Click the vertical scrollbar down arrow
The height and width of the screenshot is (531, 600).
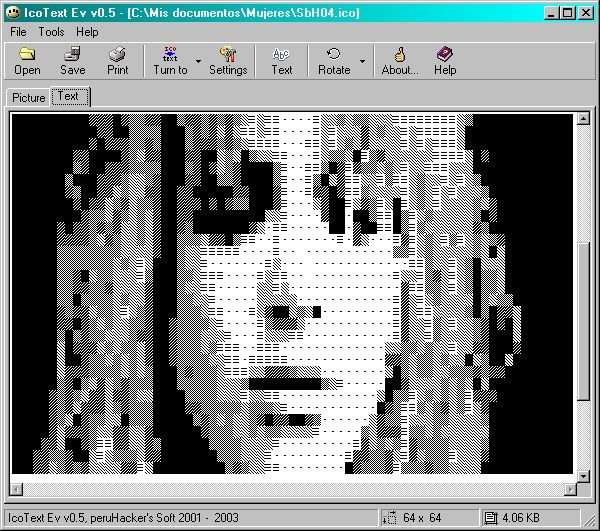click(583, 476)
